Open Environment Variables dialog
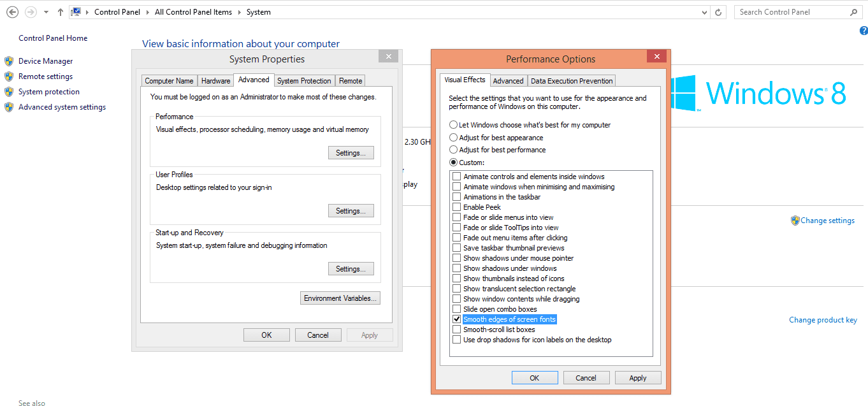 (340, 298)
